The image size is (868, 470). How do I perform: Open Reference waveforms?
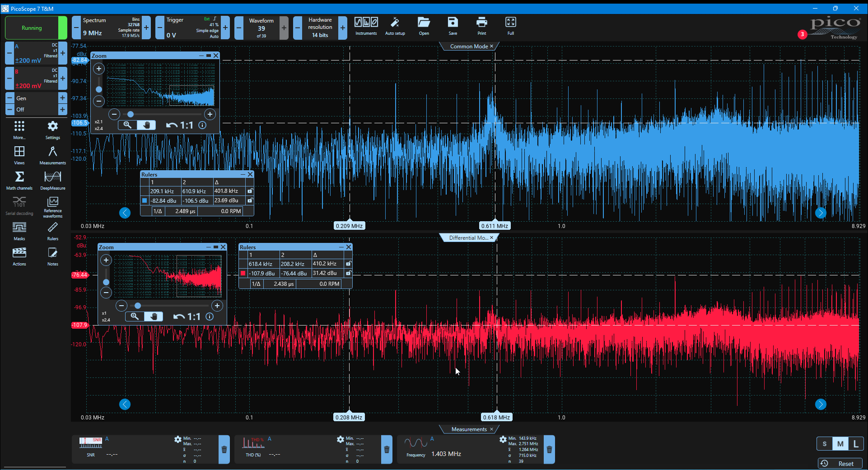click(53, 207)
